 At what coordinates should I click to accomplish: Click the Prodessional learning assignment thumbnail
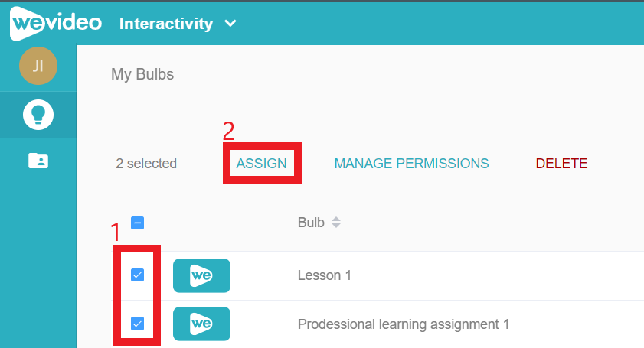(x=201, y=324)
